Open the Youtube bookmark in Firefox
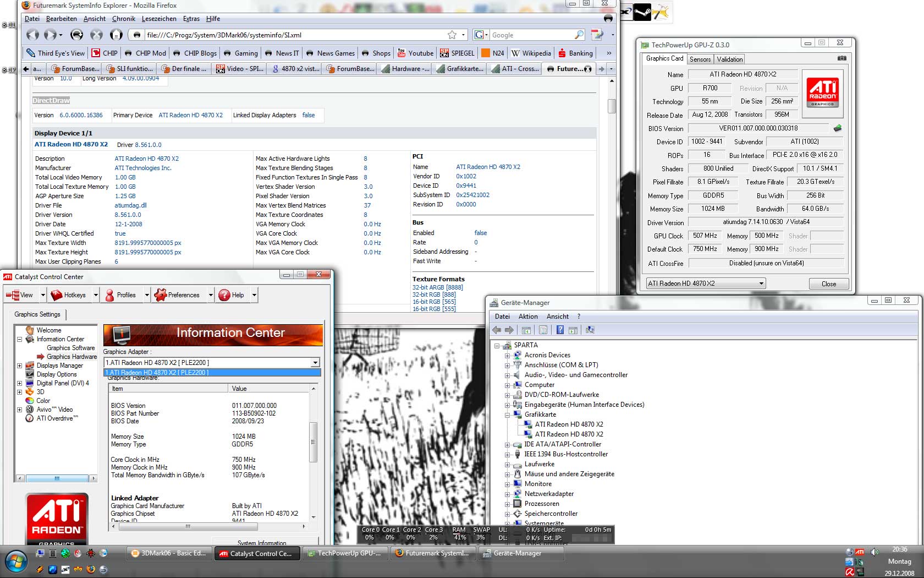 (x=415, y=53)
